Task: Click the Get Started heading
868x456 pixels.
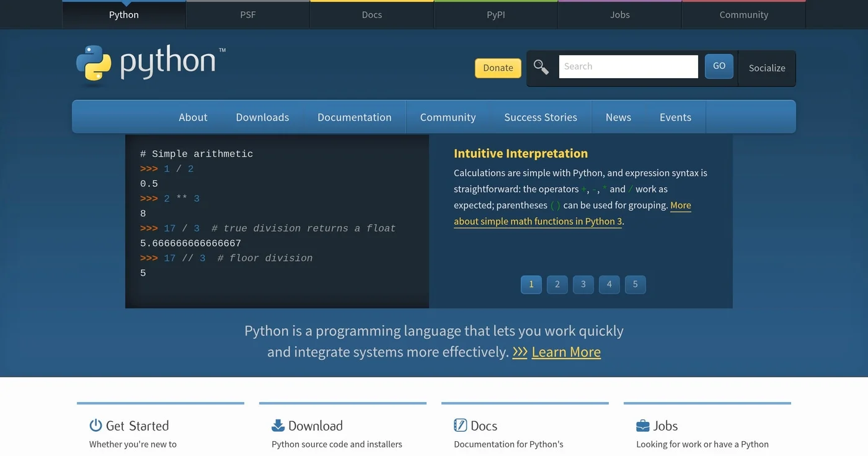Action: [x=137, y=426]
